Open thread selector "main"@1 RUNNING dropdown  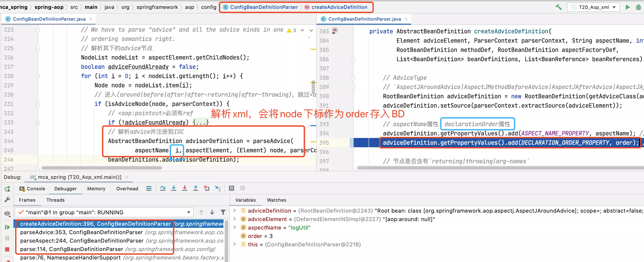tap(104, 212)
